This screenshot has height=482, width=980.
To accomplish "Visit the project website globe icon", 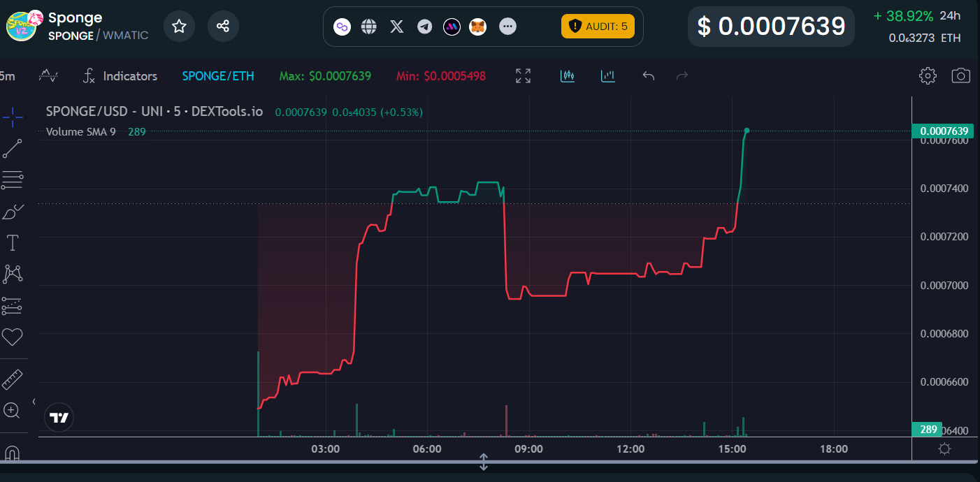I will [x=369, y=27].
